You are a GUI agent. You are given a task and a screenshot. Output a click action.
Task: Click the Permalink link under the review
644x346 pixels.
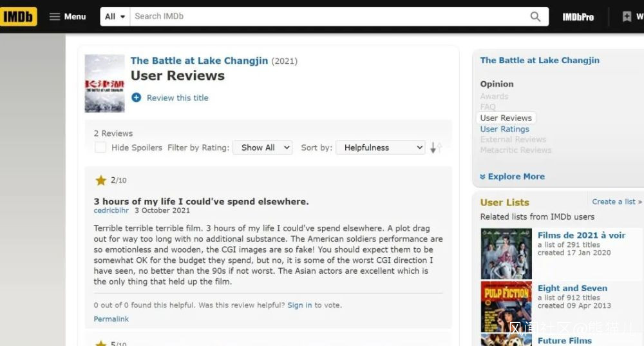click(x=111, y=319)
